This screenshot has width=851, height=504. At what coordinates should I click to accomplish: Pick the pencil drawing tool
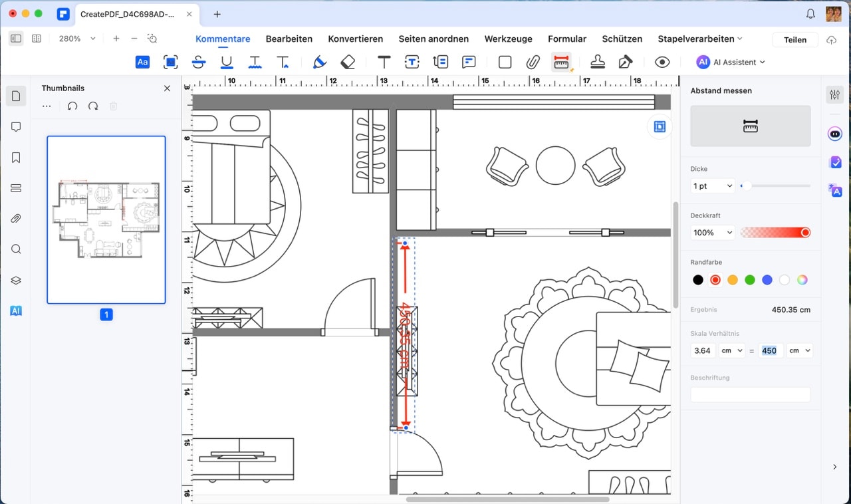(x=320, y=62)
